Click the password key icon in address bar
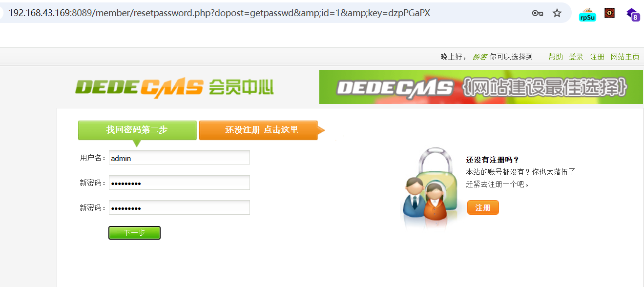 pyautogui.click(x=538, y=13)
